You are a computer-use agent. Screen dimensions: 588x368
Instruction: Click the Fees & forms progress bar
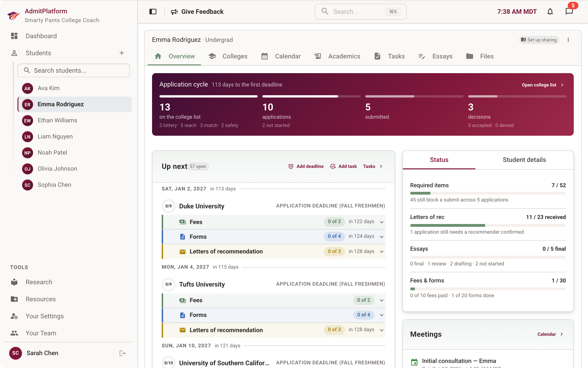coord(488,289)
